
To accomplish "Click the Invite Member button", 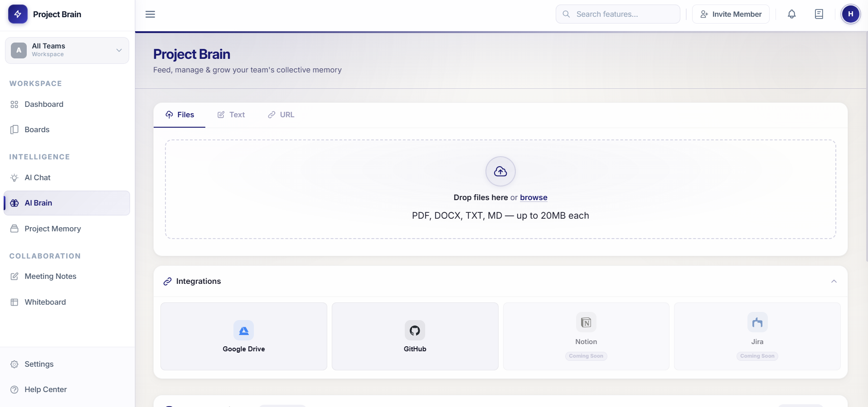I will pyautogui.click(x=731, y=14).
